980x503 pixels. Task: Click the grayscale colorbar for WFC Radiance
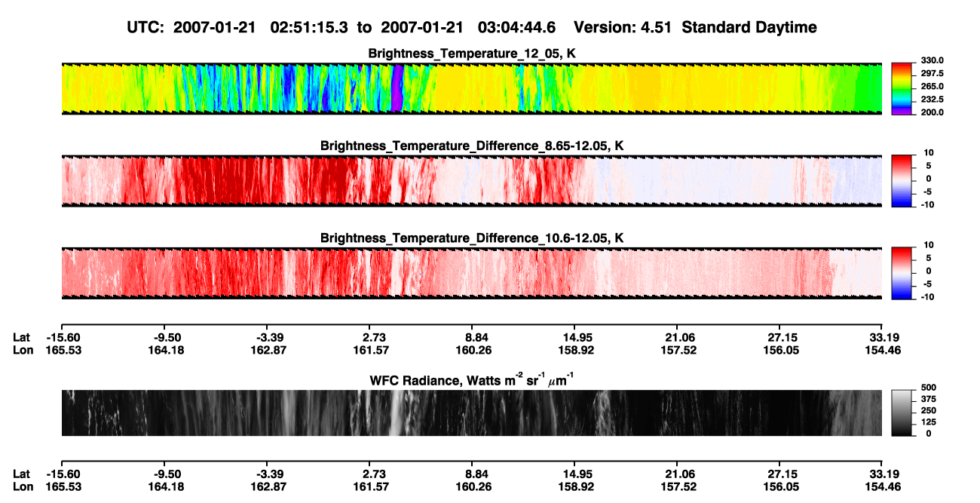(x=902, y=413)
